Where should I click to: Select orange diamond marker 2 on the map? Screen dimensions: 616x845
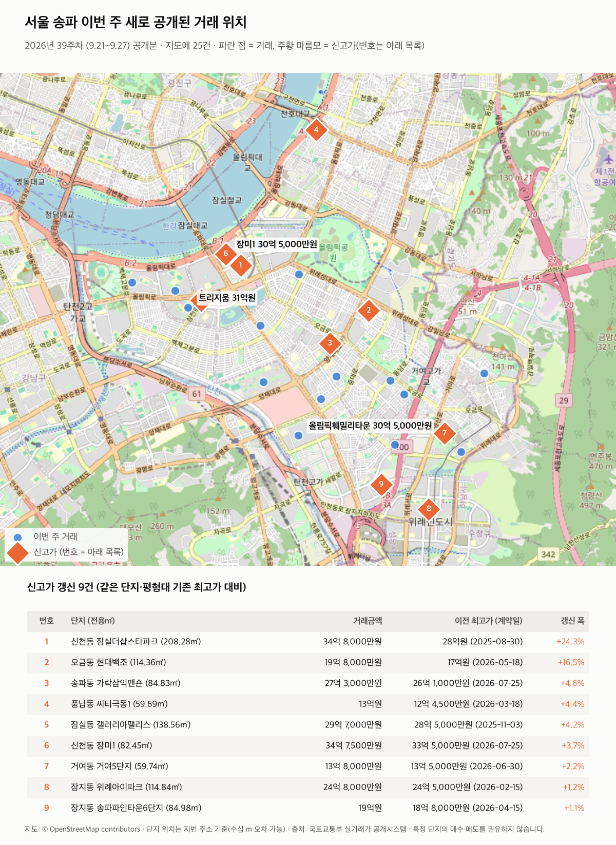(368, 310)
